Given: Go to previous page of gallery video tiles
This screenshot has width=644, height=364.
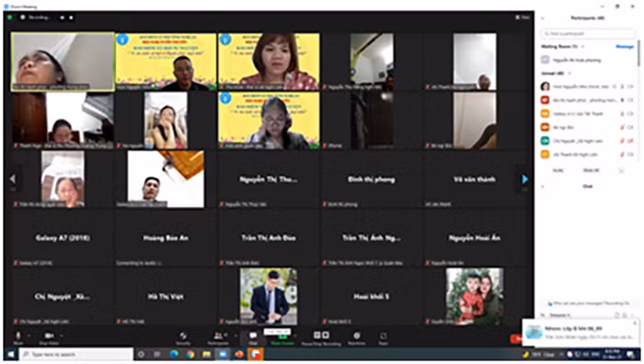Looking at the screenshot, I should tap(12, 179).
